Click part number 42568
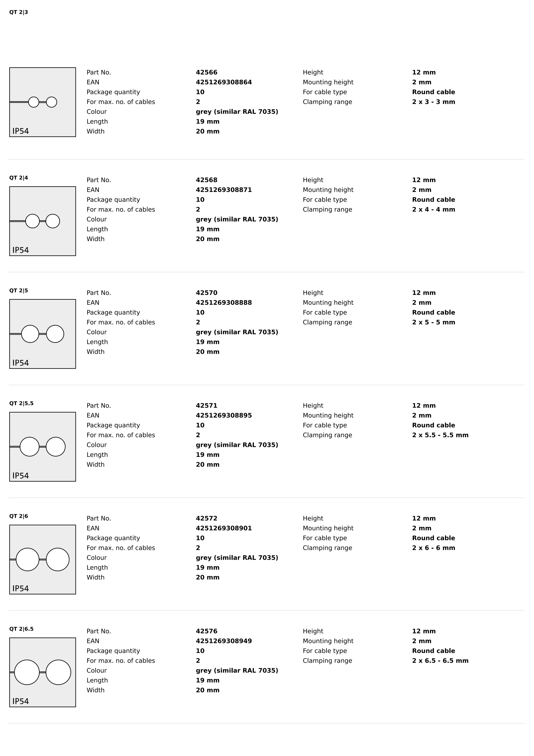Viewport: 534px width, 756px height. [x=206, y=180]
